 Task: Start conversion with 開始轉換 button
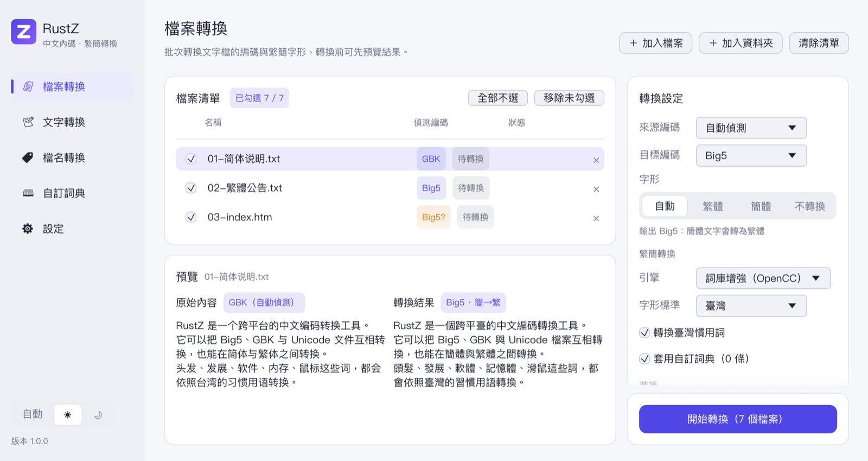coord(738,419)
